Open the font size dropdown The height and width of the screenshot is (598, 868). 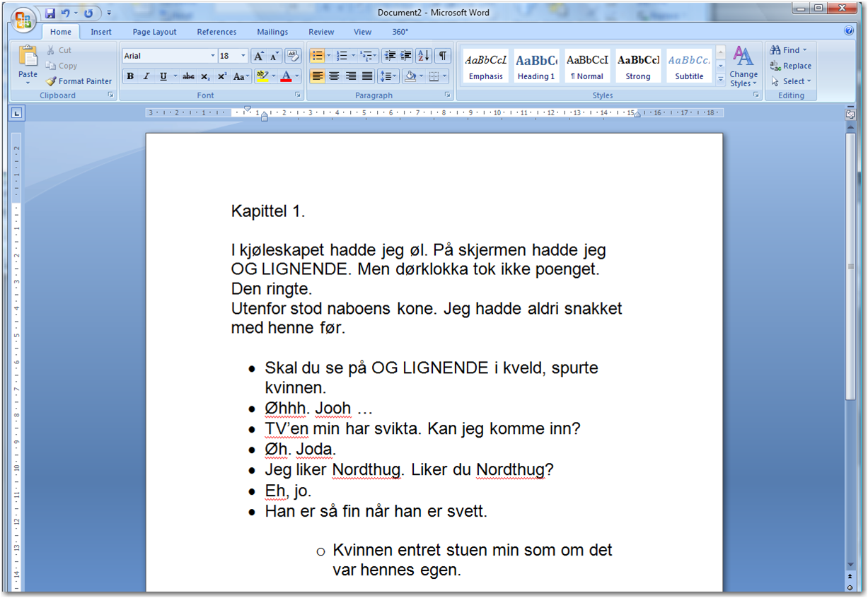(243, 55)
